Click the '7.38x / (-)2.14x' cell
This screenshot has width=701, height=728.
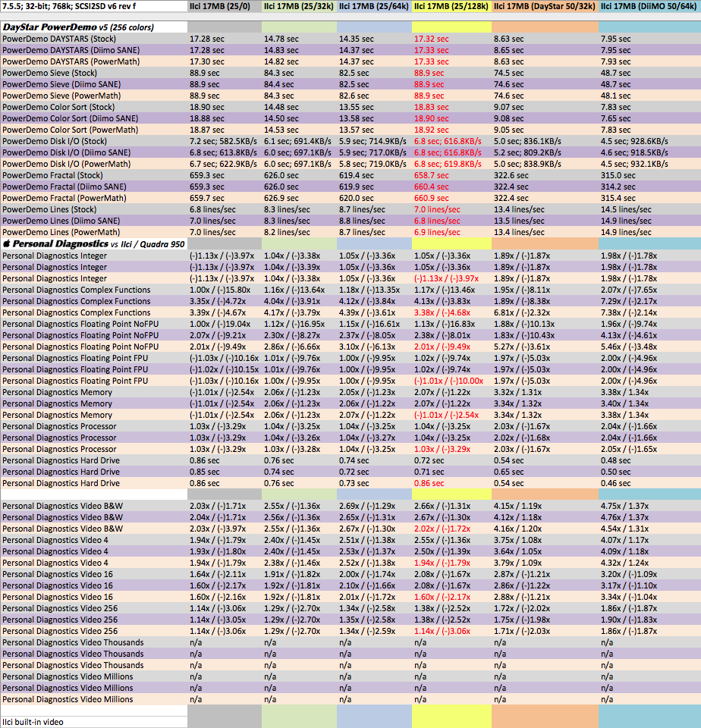(x=629, y=312)
